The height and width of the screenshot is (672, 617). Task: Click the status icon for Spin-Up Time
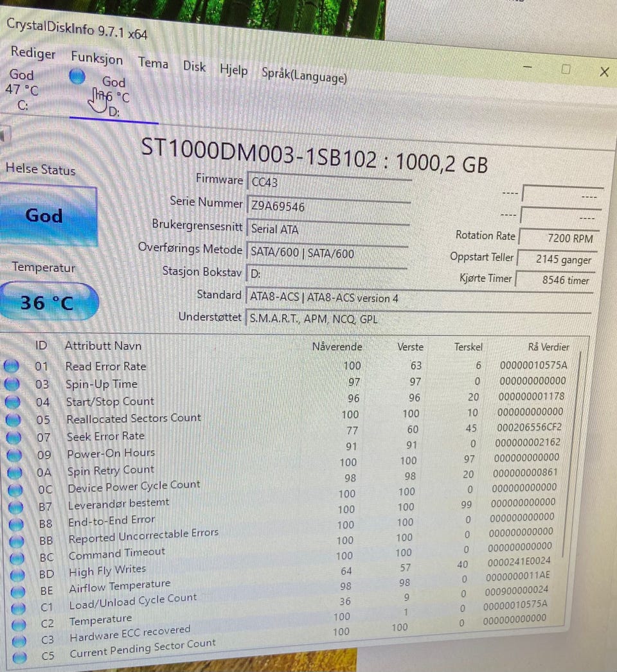point(12,384)
